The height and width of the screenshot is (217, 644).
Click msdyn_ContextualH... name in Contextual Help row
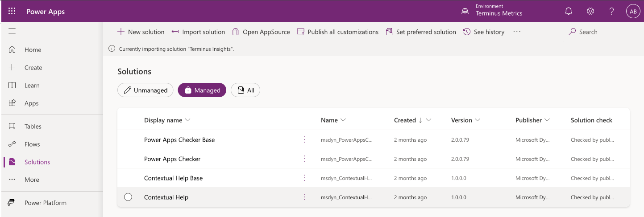347,197
